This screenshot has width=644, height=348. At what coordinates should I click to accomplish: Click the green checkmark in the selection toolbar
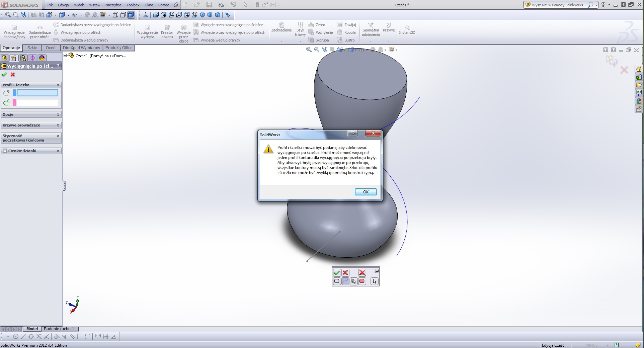coord(337,273)
